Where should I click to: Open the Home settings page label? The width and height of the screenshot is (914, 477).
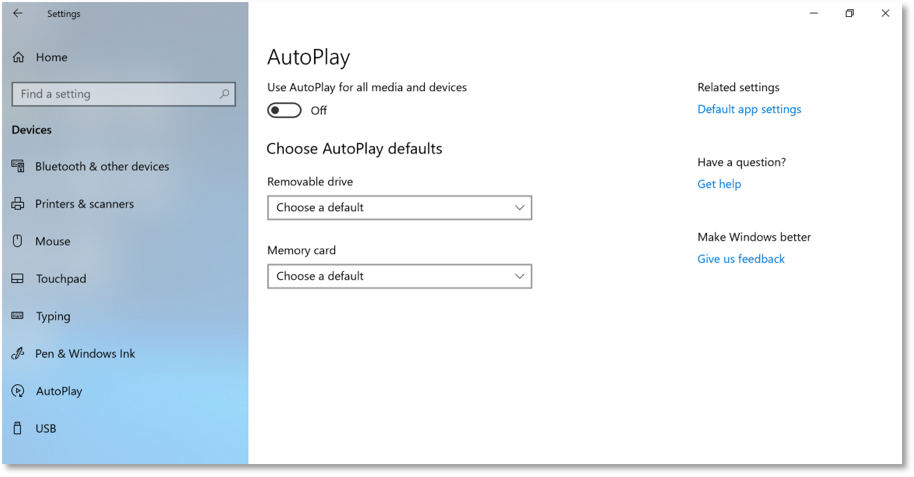pos(51,57)
